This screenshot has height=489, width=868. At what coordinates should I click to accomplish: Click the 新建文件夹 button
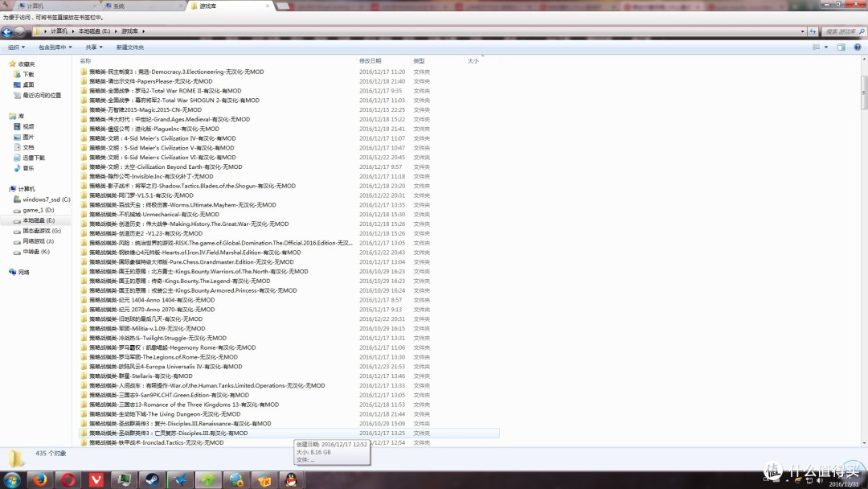(x=130, y=47)
